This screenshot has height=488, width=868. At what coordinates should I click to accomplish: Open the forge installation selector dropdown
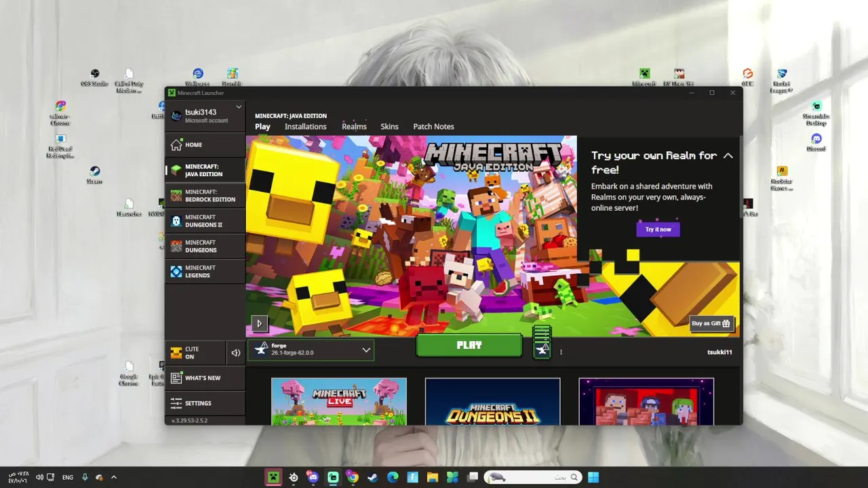coord(311,350)
